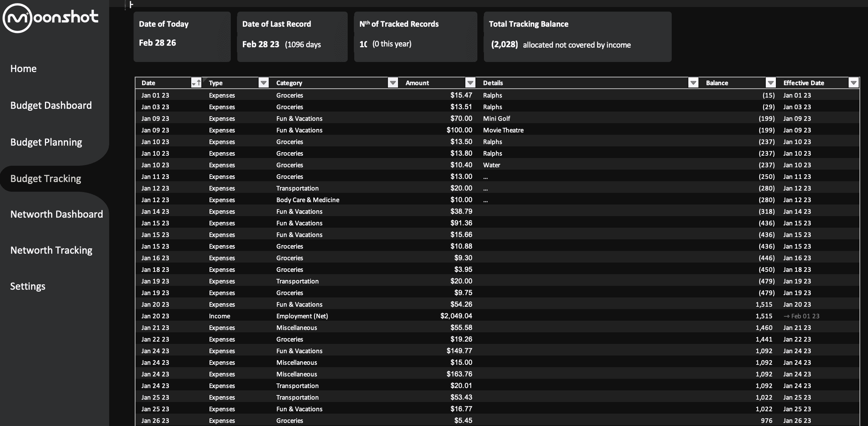Select the Total Tracking Balance card

pos(577,37)
